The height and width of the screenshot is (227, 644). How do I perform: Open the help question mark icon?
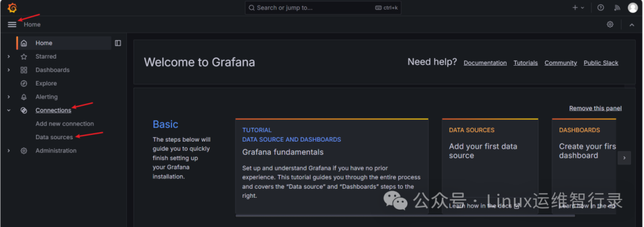point(600,8)
